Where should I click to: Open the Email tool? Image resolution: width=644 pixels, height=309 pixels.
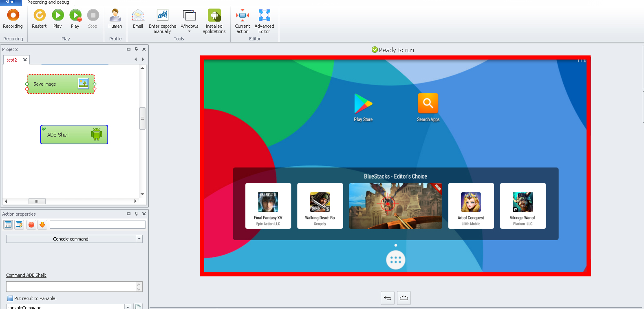(138, 19)
